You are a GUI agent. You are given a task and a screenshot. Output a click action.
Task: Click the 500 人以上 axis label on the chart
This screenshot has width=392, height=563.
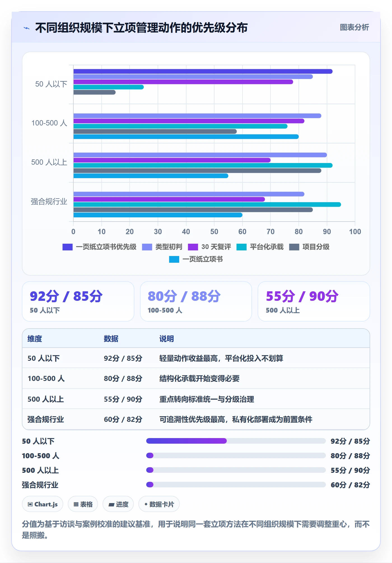point(49,162)
